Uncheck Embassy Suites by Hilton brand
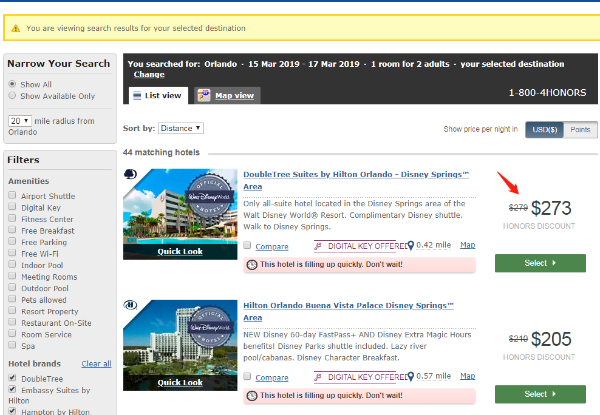600x415 pixels. click(12, 389)
